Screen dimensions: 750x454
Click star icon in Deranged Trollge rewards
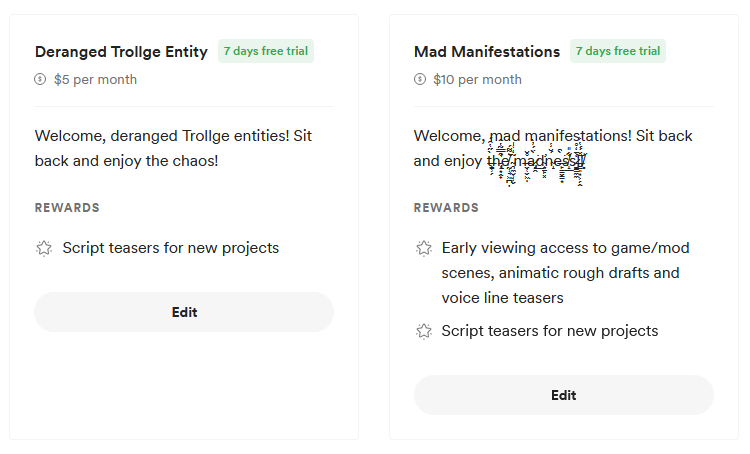[44, 248]
